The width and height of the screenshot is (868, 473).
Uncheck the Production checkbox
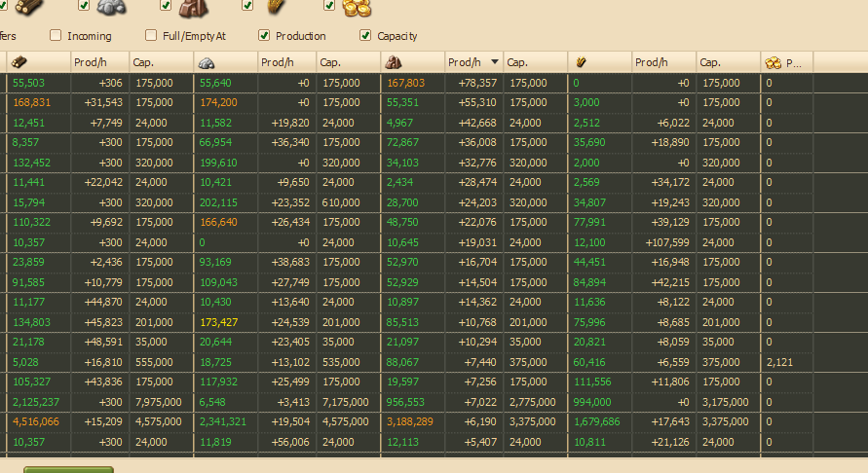click(264, 36)
